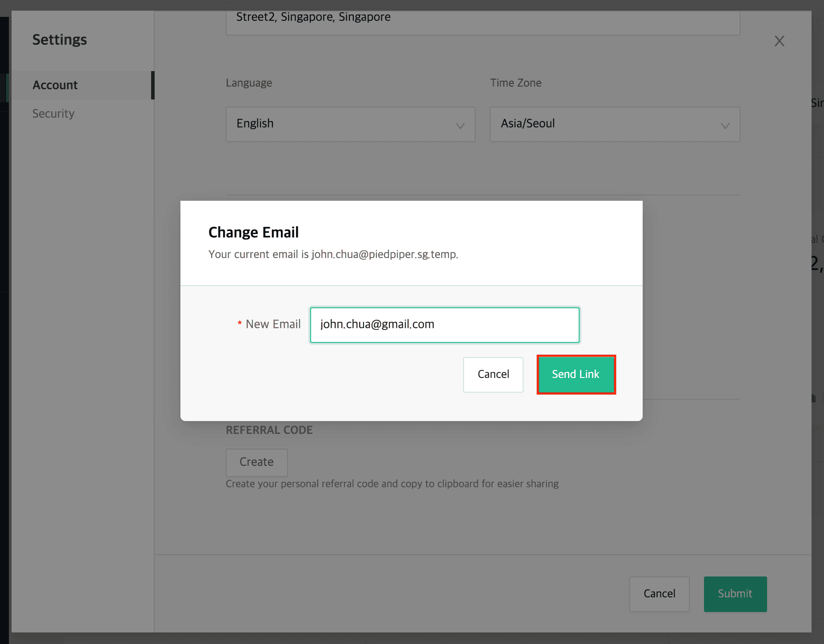Click the Cancel button beside Submit
This screenshot has width=824, height=644.
(x=659, y=594)
